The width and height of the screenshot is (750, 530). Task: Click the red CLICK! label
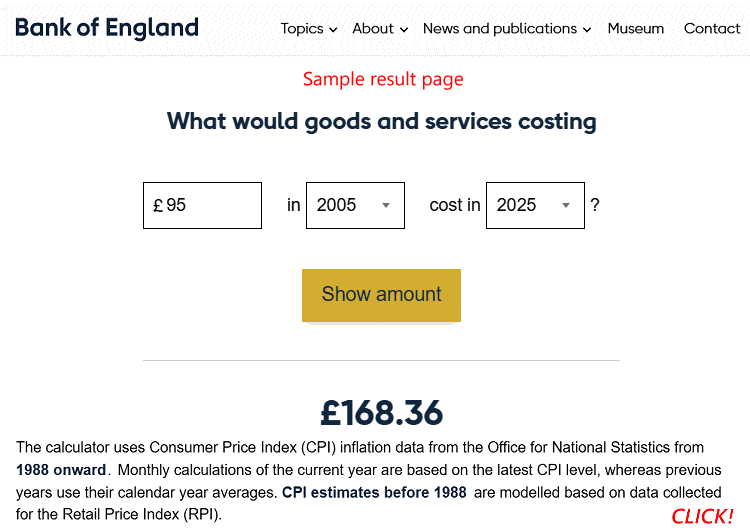click(702, 516)
